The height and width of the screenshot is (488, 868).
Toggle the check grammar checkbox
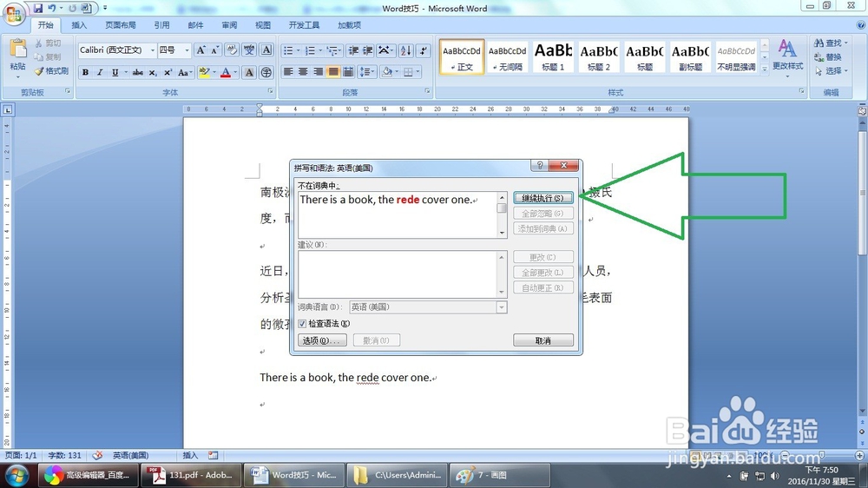(x=302, y=324)
